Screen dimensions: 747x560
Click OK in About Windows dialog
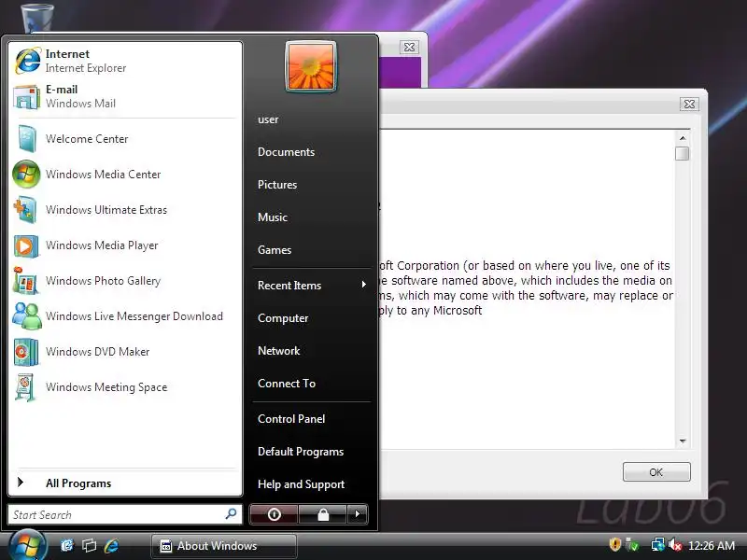click(x=656, y=472)
